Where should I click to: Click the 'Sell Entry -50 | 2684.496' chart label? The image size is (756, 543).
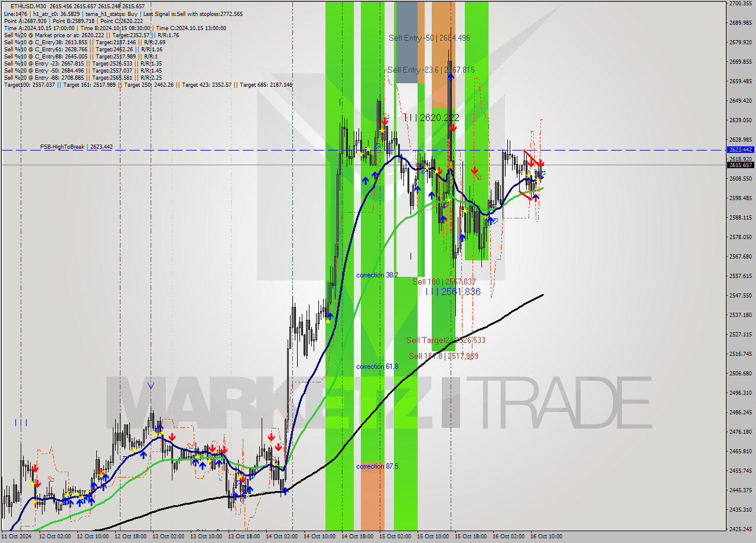[429, 38]
